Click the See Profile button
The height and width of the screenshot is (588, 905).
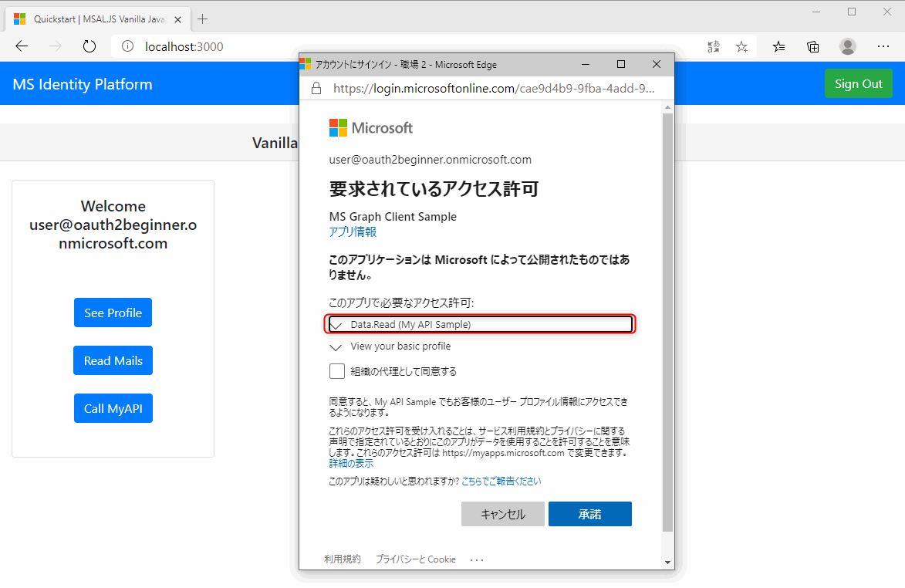coord(113,313)
